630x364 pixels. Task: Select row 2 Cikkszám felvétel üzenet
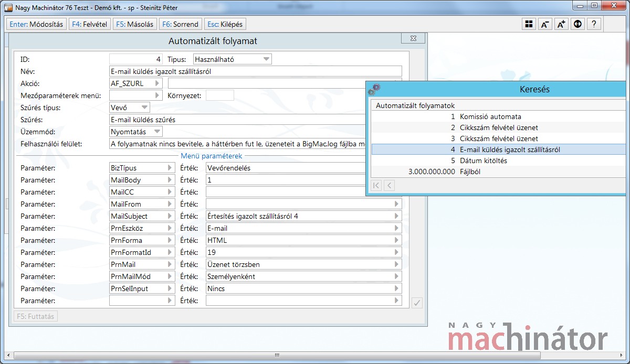click(x=499, y=127)
